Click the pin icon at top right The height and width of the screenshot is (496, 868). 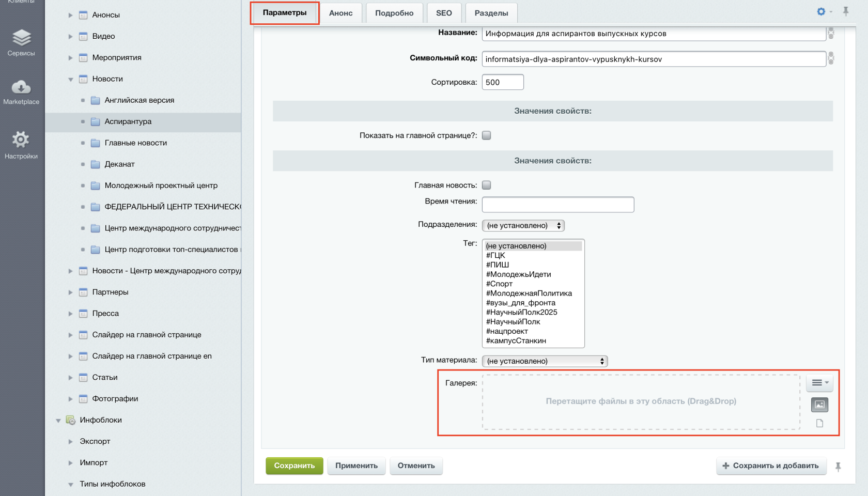846,11
